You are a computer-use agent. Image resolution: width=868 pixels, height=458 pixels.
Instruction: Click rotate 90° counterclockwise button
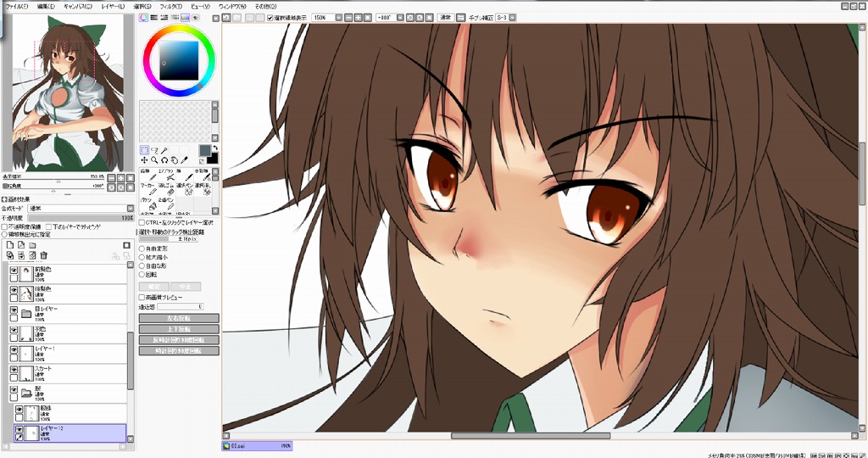click(179, 339)
